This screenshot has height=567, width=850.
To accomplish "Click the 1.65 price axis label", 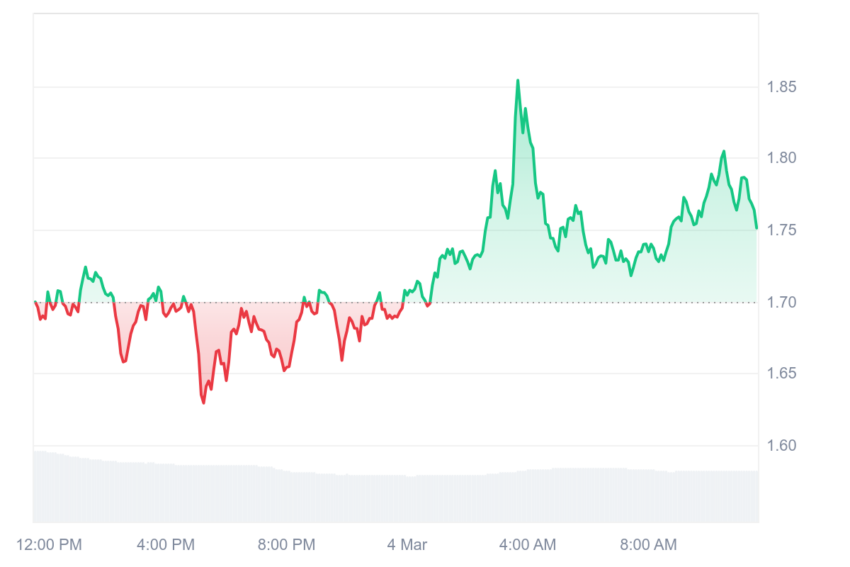I will (x=781, y=373).
